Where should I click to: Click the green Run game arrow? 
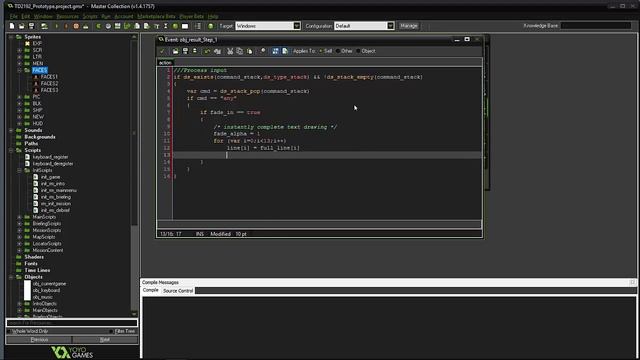[57, 26]
